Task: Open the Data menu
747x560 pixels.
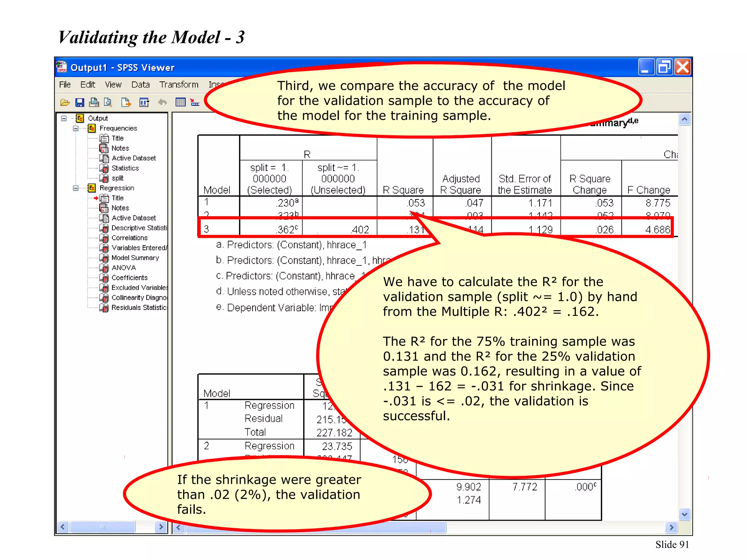Action: point(140,85)
